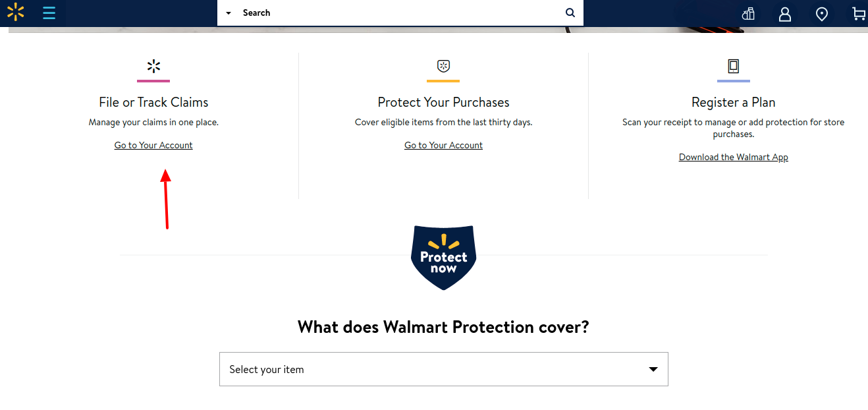
Task: Click the shield icon above Protect Your Purchases
Action: [443, 66]
